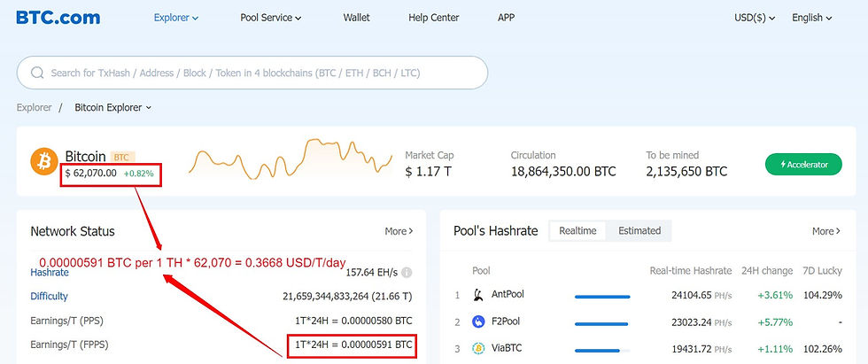Click the AntPool pool icon
Viewport: 868px width, 364px height.
point(478,295)
